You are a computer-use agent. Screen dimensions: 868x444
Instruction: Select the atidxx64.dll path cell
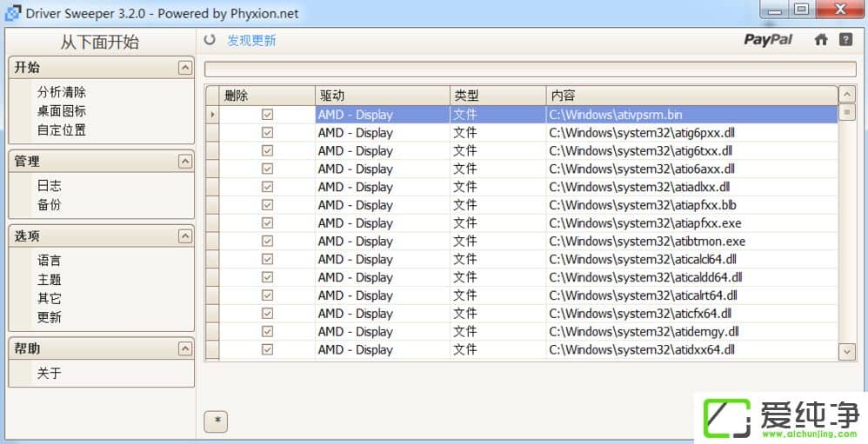point(692,349)
